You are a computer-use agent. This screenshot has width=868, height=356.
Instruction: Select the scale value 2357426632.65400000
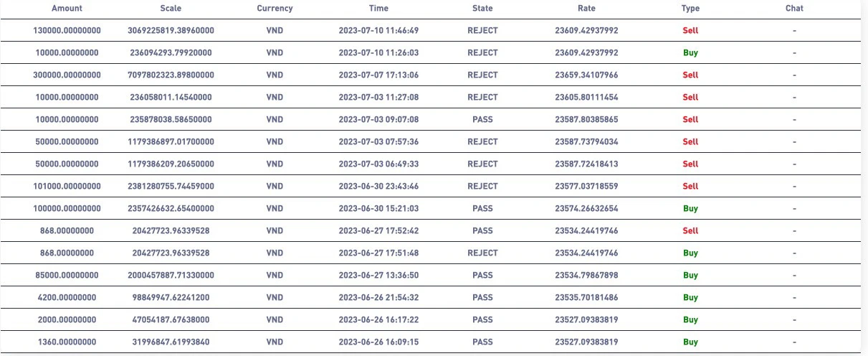click(x=171, y=209)
